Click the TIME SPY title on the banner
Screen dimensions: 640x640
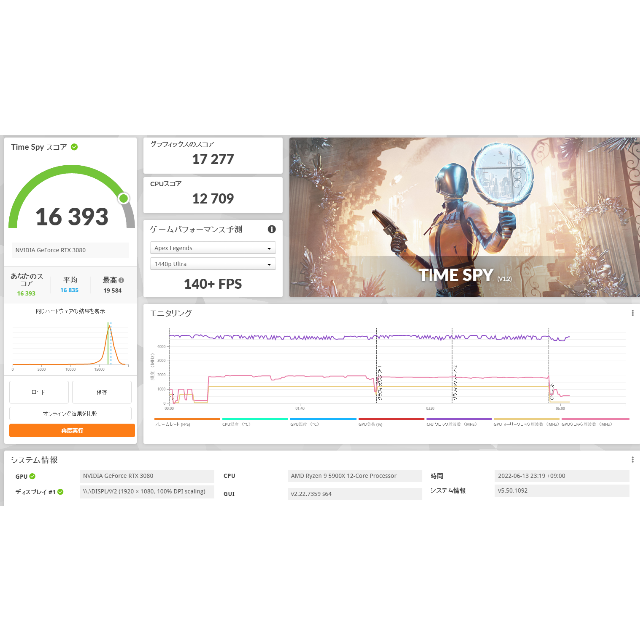pyautogui.click(x=456, y=275)
